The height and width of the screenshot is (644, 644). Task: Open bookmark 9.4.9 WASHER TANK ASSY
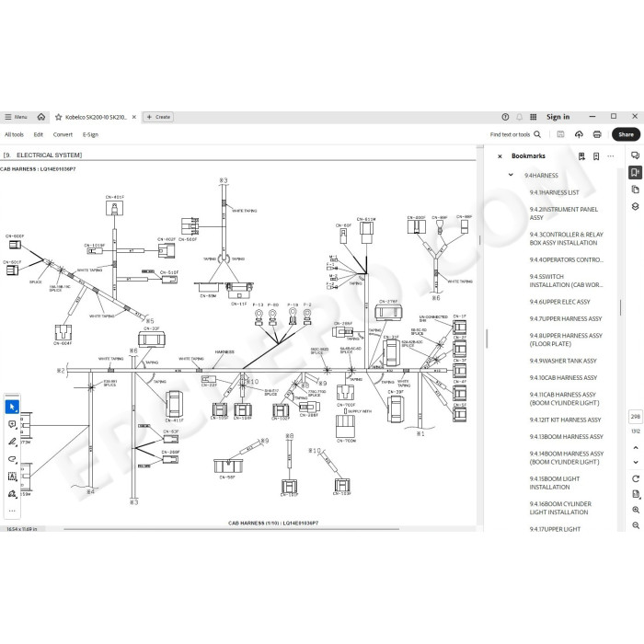(563, 361)
